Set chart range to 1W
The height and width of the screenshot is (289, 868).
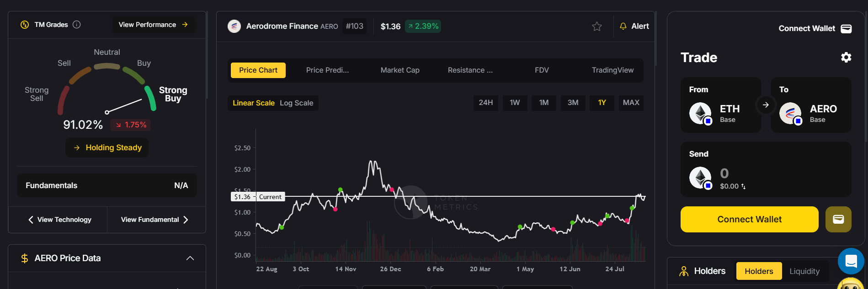(x=515, y=103)
